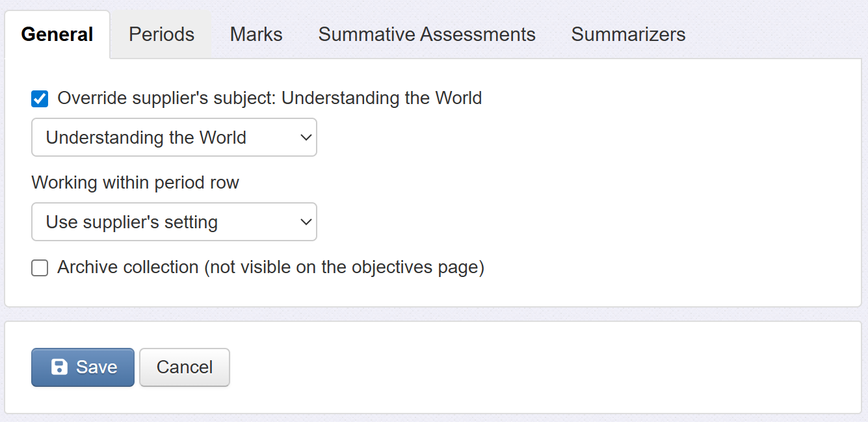Click the chevron arrow of the subject dropdown

click(306, 138)
